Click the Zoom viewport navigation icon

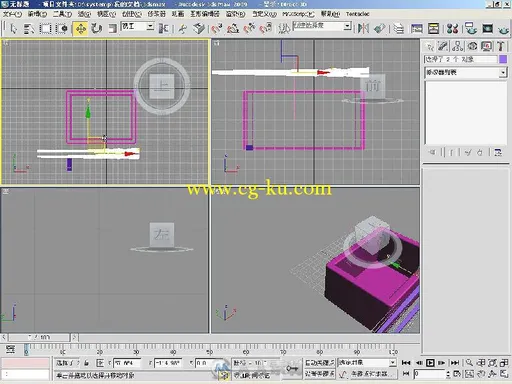pyautogui.click(x=469, y=363)
